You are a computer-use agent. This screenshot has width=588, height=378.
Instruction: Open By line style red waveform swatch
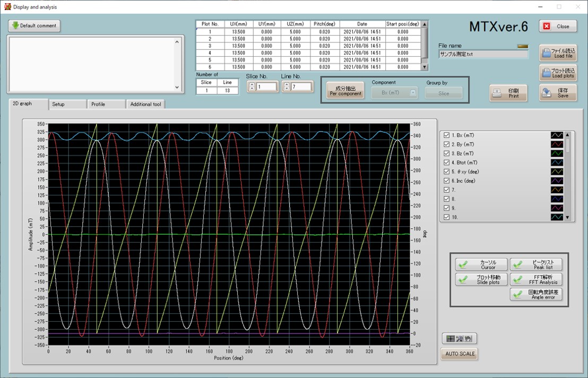click(557, 144)
